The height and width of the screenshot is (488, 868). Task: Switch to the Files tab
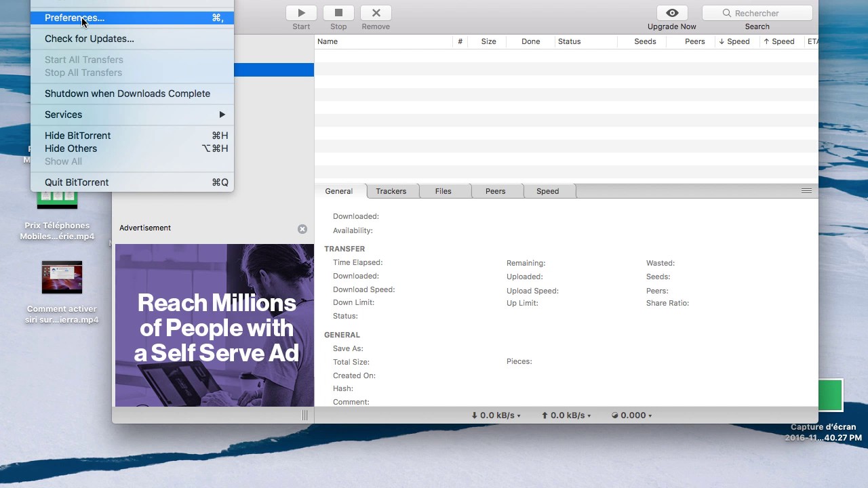pos(443,191)
